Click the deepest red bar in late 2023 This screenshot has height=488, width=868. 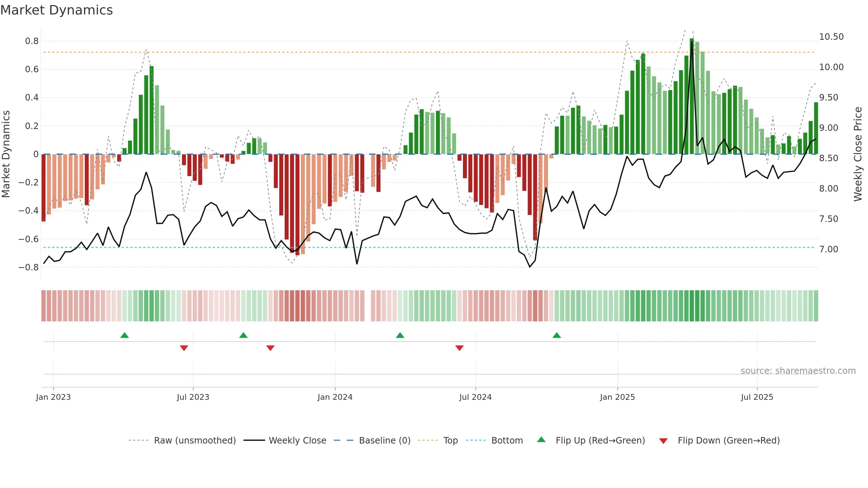[x=297, y=205]
